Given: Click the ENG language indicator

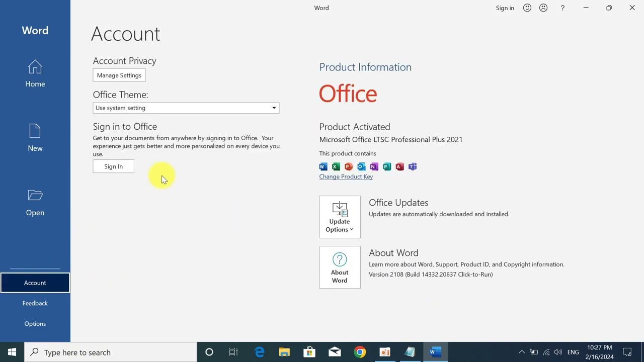Looking at the screenshot, I should [x=573, y=352].
